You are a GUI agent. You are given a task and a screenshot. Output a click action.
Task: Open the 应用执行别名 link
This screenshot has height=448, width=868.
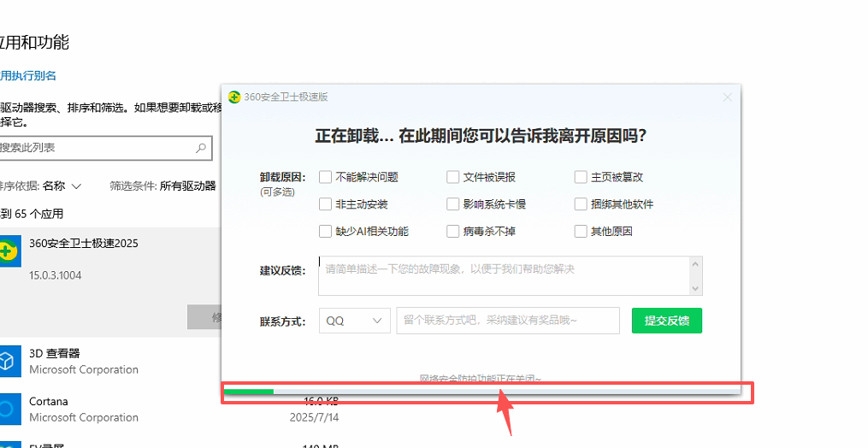[x=27, y=75]
